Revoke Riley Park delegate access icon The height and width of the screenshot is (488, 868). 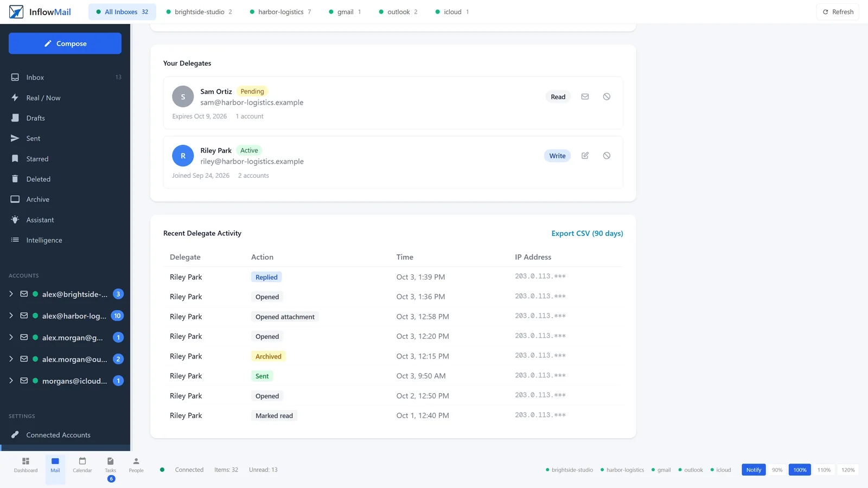point(607,156)
